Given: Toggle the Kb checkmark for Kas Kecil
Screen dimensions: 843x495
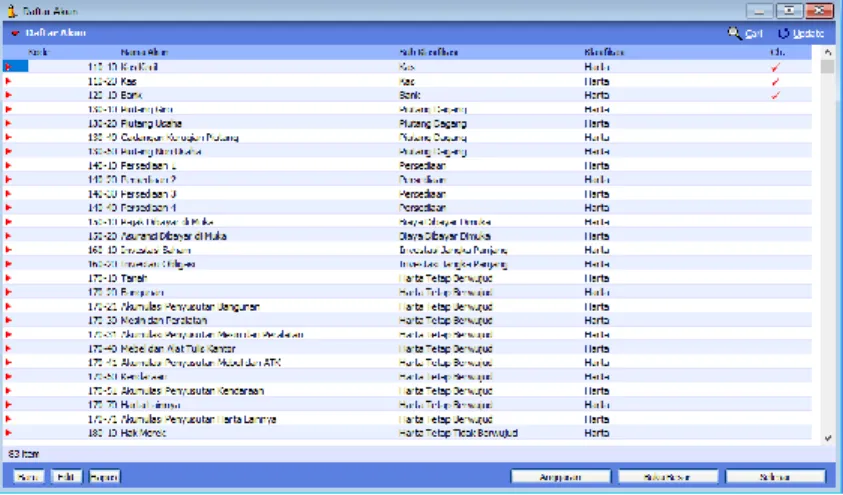Looking at the screenshot, I should pos(775,67).
